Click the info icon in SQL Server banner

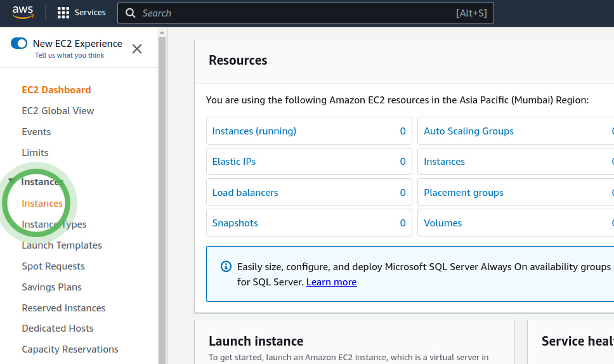226,266
